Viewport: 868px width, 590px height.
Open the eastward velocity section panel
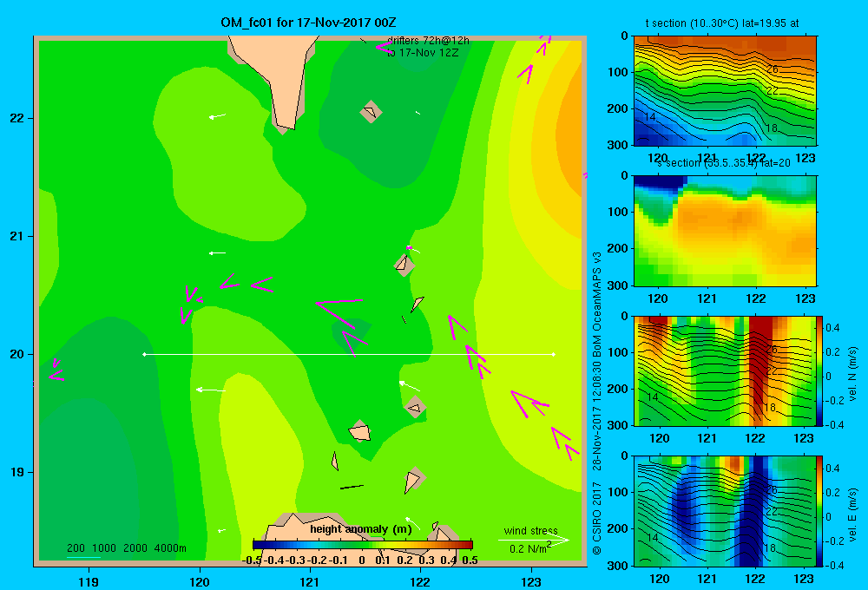pyautogui.click(x=725, y=511)
